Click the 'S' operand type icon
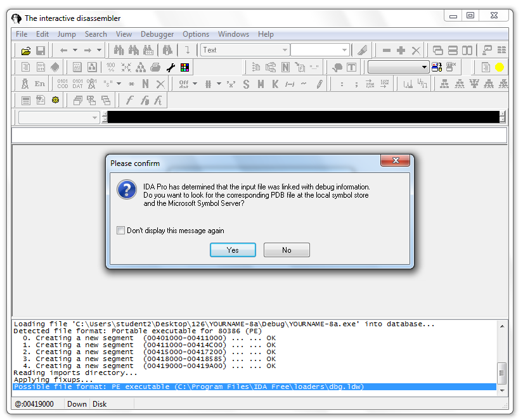 click(x=246, y=84)
